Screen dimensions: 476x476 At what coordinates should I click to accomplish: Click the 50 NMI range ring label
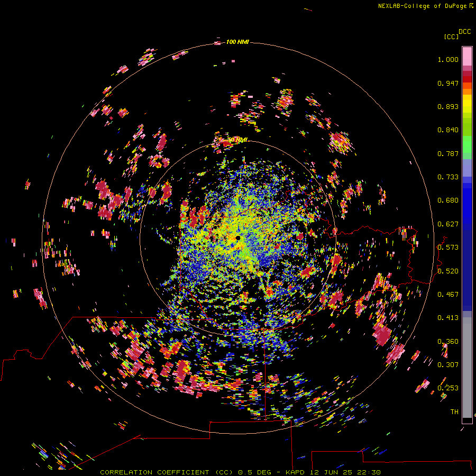[237, 140]
